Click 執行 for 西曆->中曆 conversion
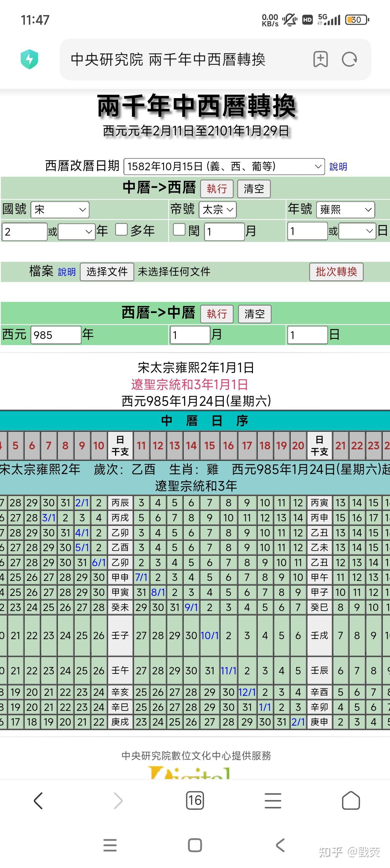Image resolution: width=390 pixels, height=868 pixels. [217, 314]
